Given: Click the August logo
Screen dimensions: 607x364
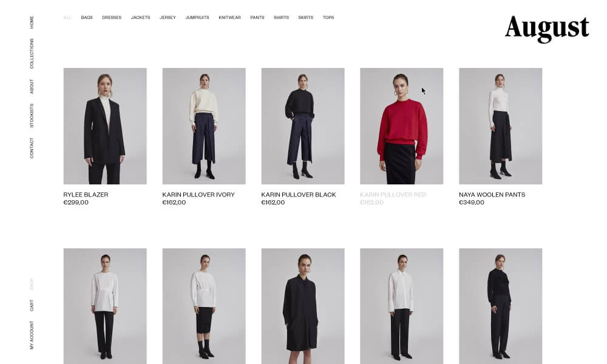Looking at the screenshot, I should pos(547,29).
